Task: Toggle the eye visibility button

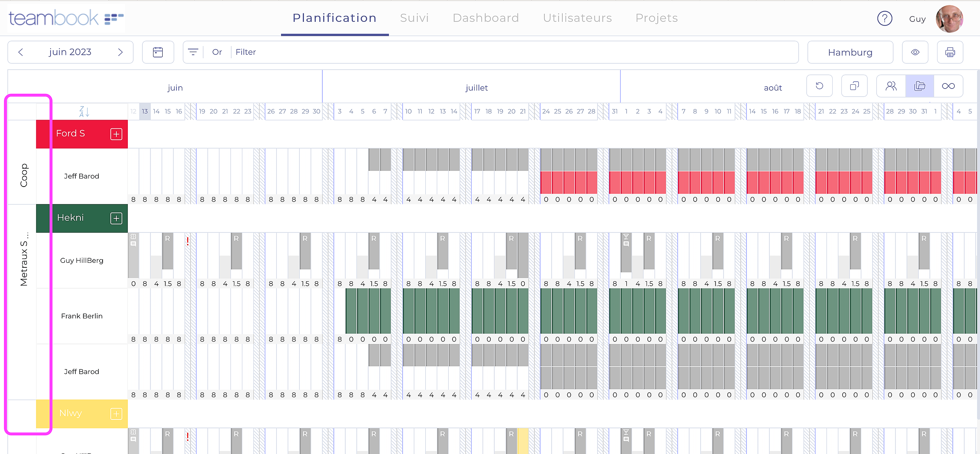Action: click(915, 52)
